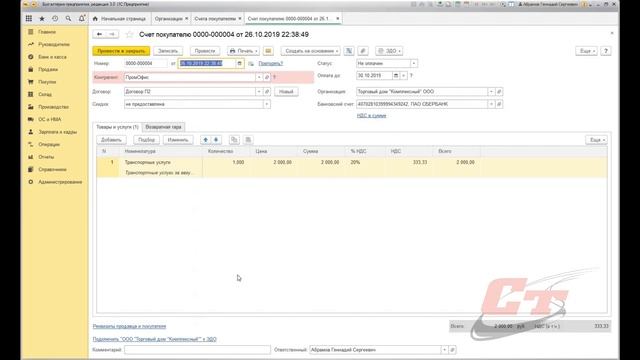Click the debit-credit postings icon
The width and height of the screenshot is (640, 360).
[x=349, y=51]
